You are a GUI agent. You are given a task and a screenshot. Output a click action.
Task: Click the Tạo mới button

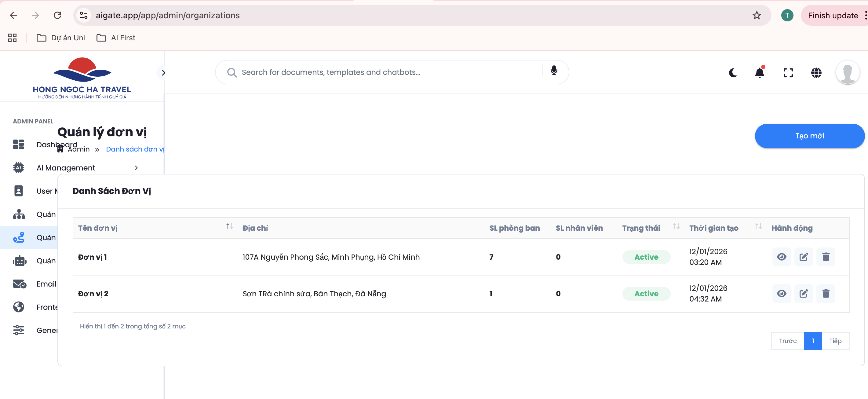[809, 136]
